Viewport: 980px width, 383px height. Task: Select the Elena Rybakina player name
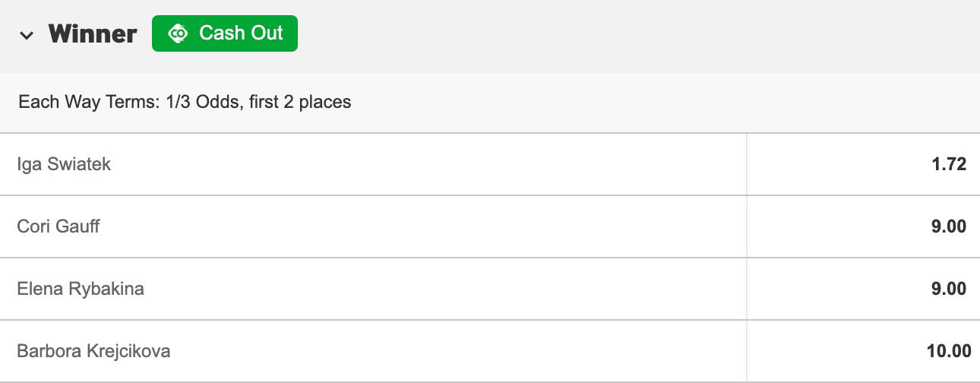point(81,289)
